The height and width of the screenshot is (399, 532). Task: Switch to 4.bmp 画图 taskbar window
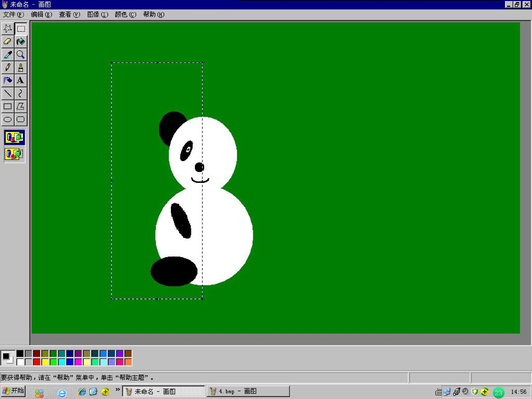248,391
